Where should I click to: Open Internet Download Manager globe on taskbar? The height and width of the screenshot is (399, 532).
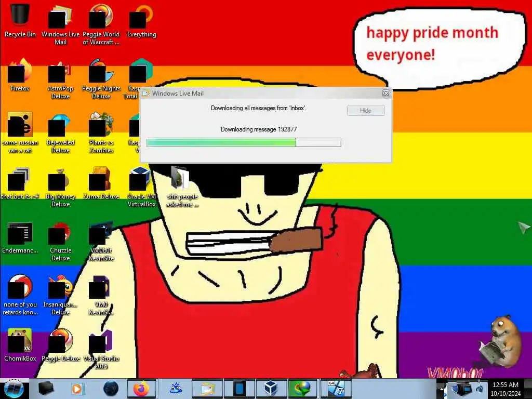click(302, 389)
